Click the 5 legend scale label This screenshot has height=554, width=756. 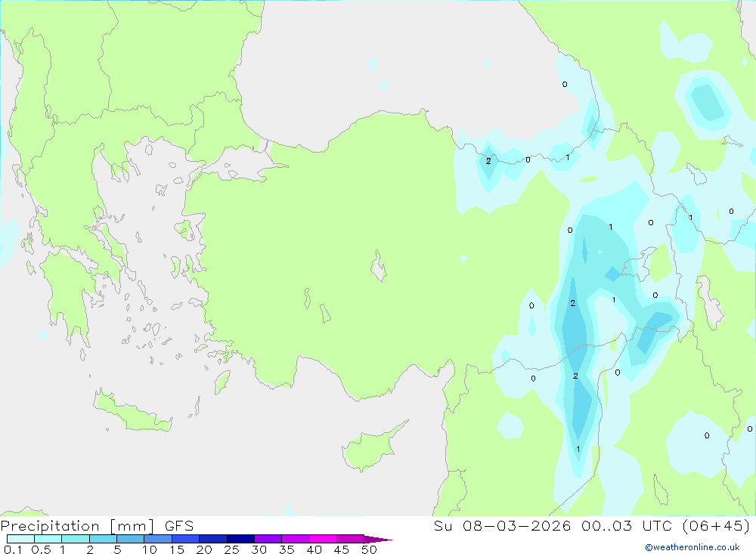coord(117,549)
